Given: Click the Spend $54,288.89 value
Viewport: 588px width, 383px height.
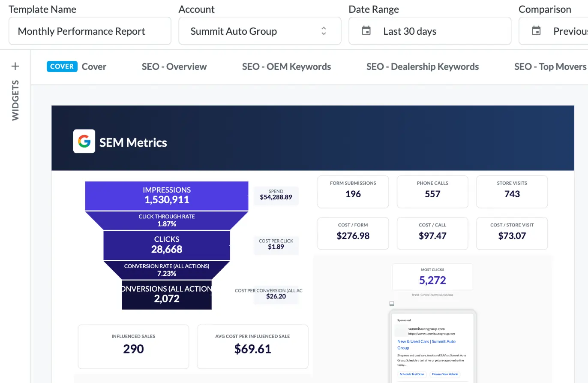Looking at the screenshot, I should pyautogui.click(x=276, y=198).
